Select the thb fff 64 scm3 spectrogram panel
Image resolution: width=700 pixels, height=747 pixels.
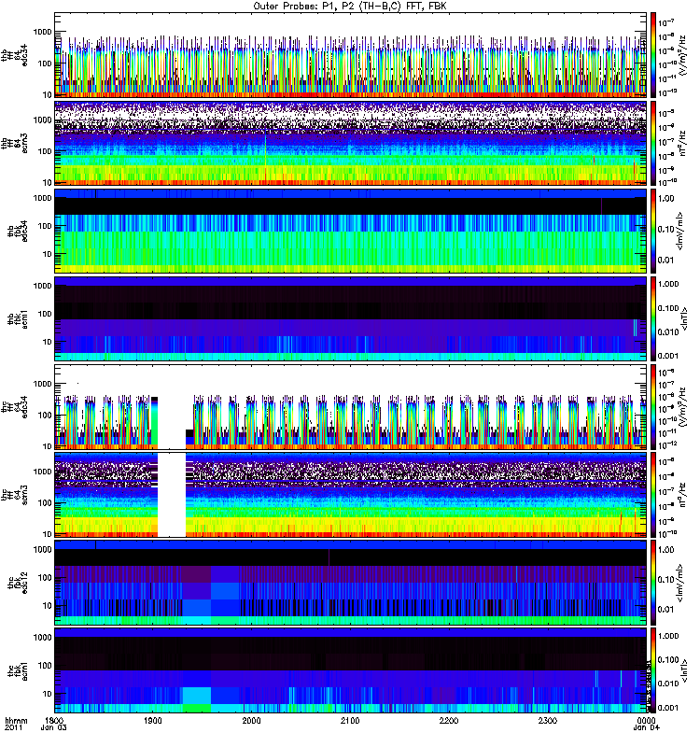point(351,143)
